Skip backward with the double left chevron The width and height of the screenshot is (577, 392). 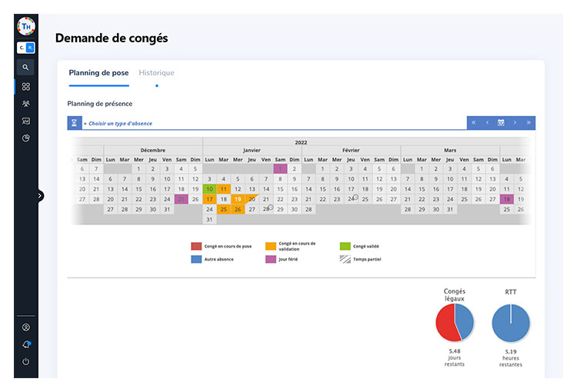[474, 123]
